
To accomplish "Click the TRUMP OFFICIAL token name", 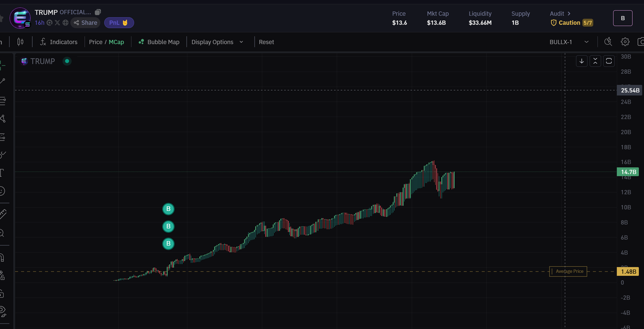I will click(x=63, y=12).
